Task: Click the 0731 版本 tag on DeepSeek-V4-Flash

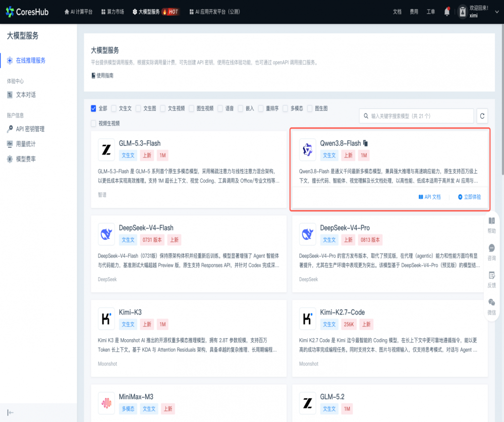Action: [152, 240]
